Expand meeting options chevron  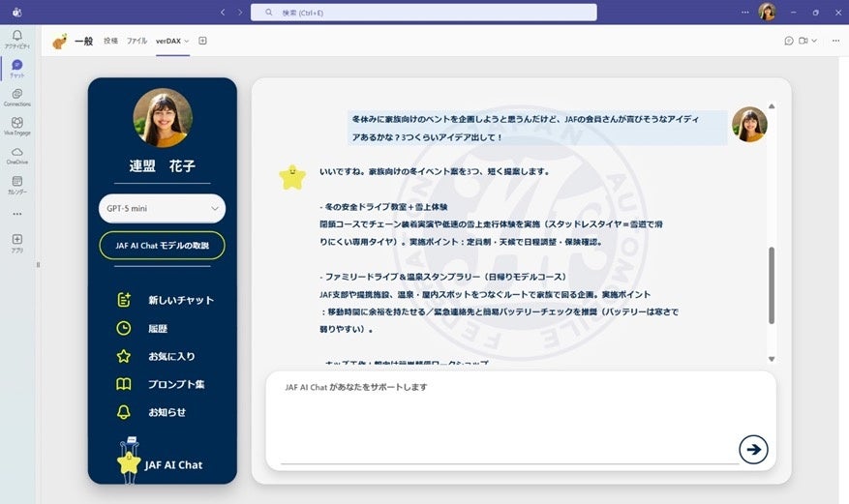tap(814, 41)
